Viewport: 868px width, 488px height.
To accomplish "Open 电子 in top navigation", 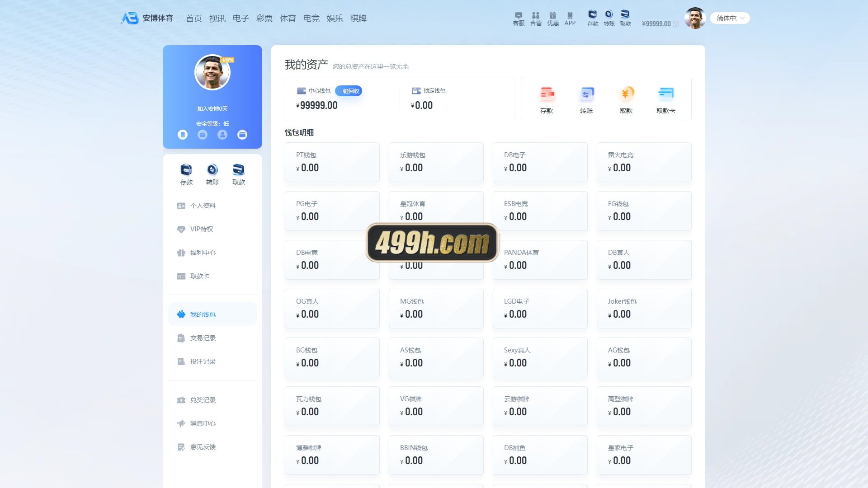I will (x=241, y=19).
